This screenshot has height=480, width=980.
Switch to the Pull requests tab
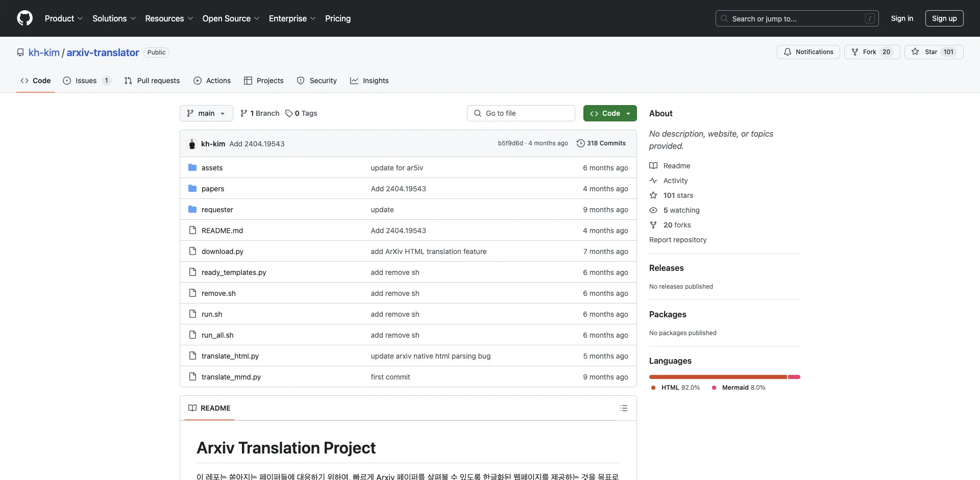coord(152,81)
